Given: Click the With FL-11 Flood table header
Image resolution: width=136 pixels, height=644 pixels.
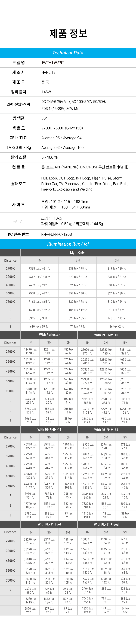Looking at the screenshot, I should click(x=106, y=525).
